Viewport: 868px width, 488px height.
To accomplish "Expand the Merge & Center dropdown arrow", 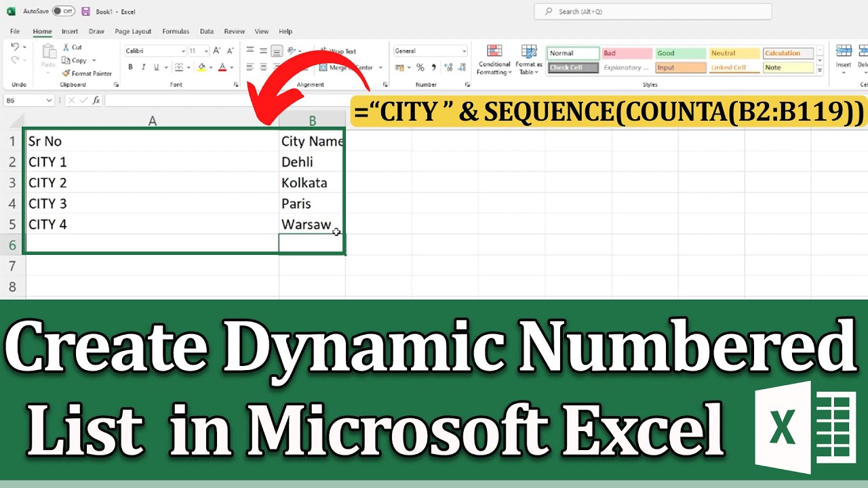I will point(380,67).
